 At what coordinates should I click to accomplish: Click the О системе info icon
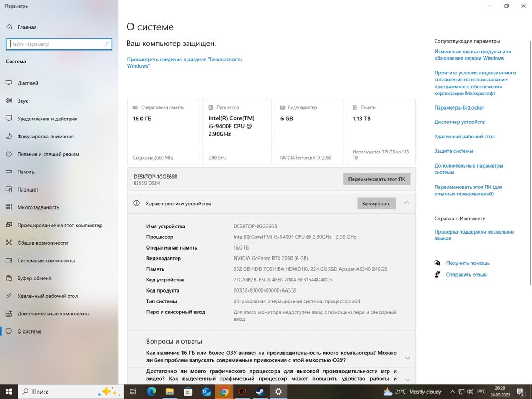[9, 331]
